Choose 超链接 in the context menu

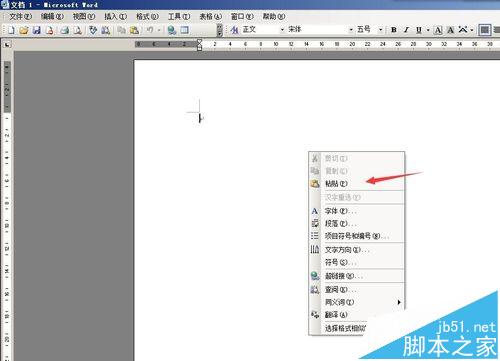[357, 276]
